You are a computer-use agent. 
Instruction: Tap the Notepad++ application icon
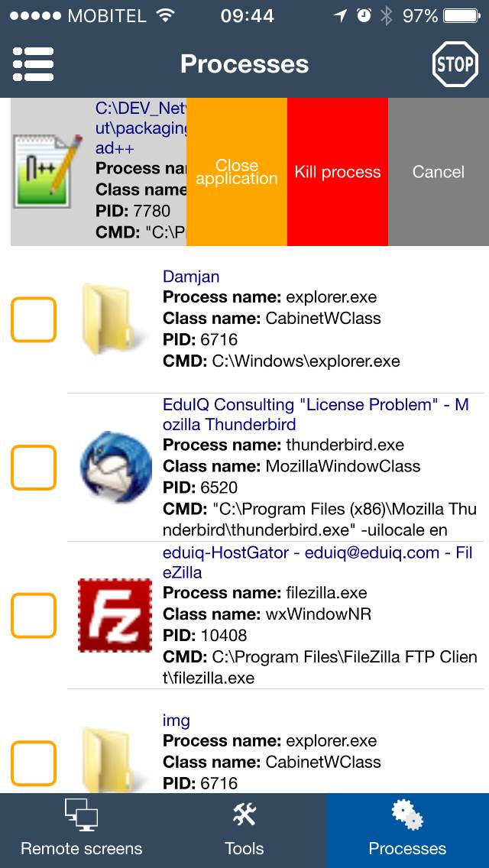coord(47,171)
